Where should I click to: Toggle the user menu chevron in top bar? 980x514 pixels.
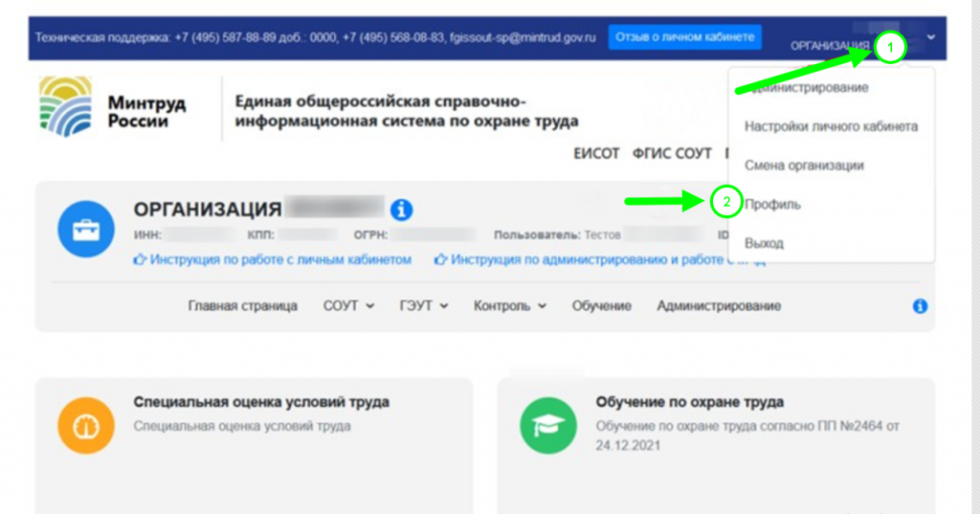click(x=931, y=37)
